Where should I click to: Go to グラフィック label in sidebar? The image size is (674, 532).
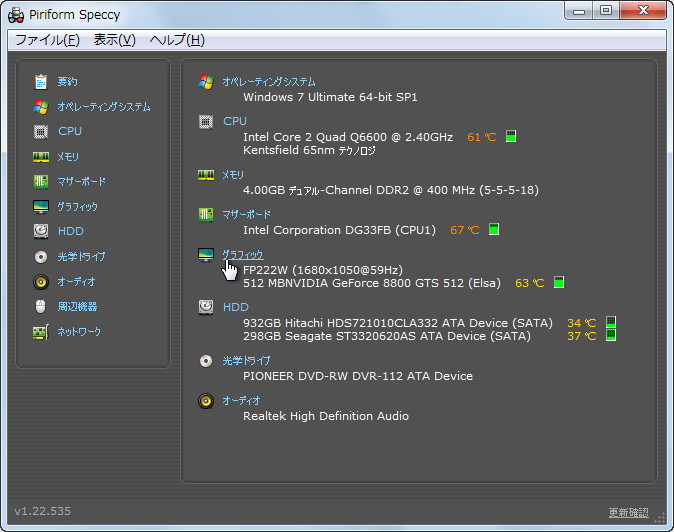coord(78,207)
